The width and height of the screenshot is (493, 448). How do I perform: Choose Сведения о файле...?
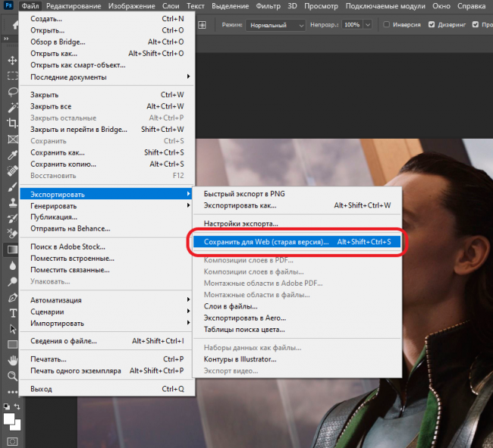(x=107, y=341)
